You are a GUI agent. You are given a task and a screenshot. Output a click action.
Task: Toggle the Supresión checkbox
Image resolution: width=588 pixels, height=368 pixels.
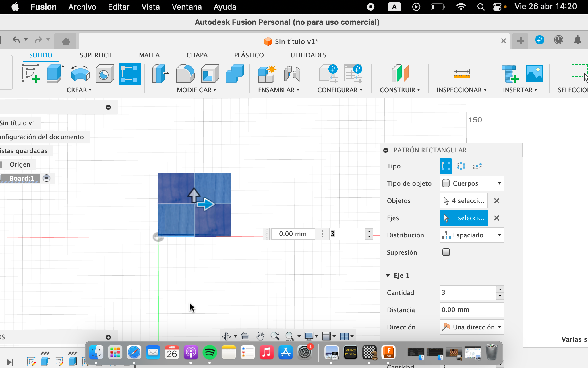tap(446, 252)
